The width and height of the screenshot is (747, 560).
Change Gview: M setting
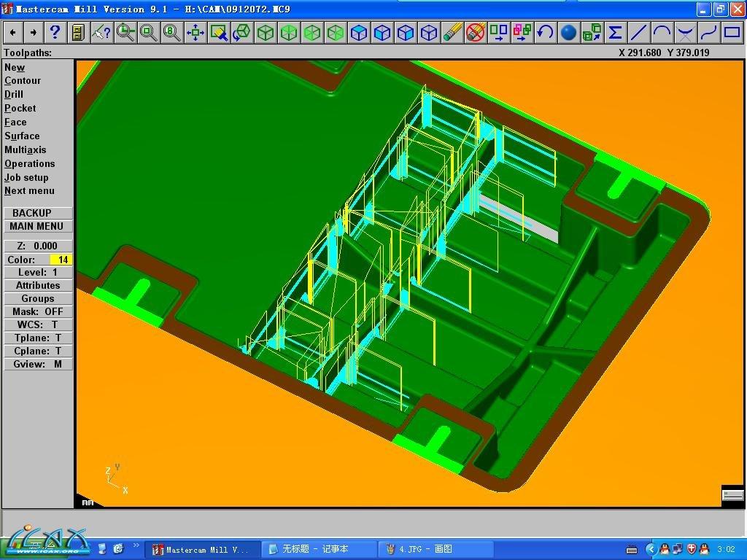pos(38,365)
